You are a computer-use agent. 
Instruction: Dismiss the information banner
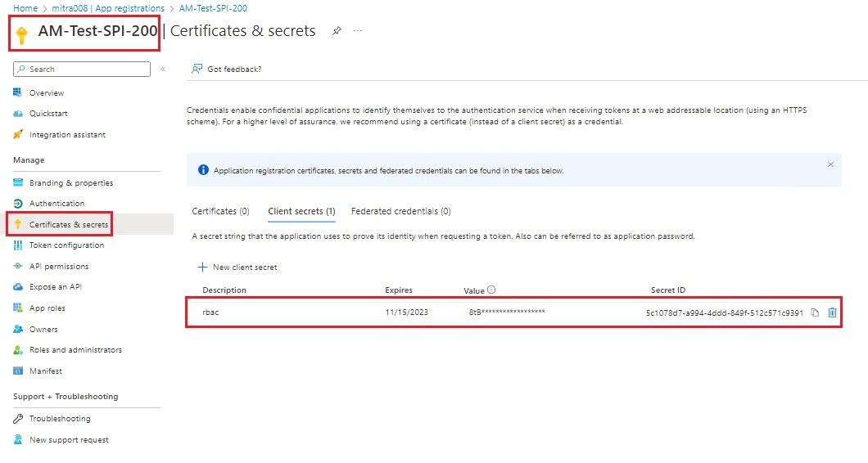(x=830, y=164)
